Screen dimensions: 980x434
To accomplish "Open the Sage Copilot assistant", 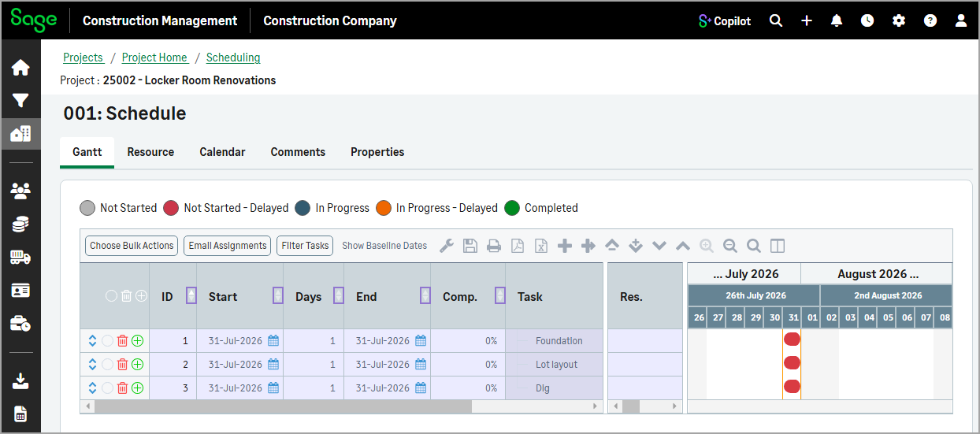I will pyautogui.click(x=725, y=21).
